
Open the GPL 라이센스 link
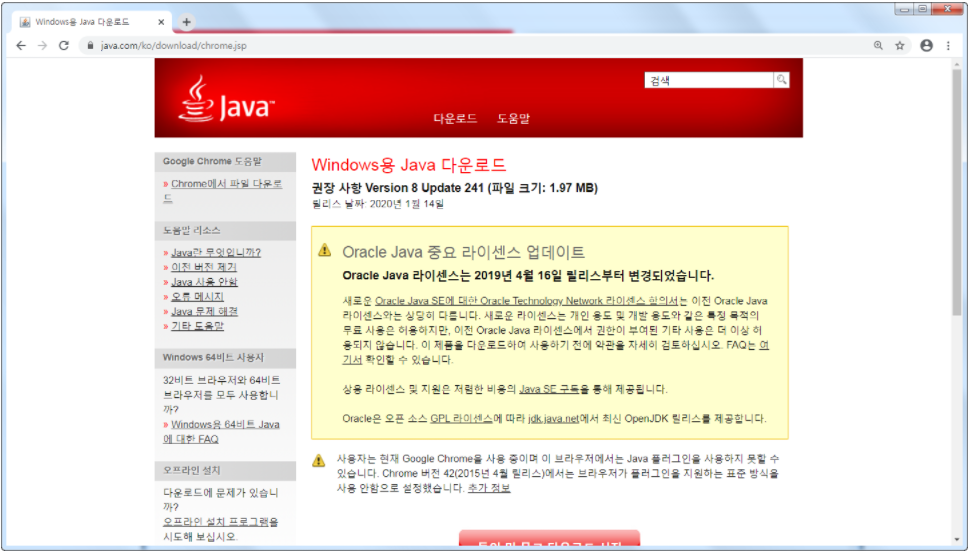tap(461, 419)
